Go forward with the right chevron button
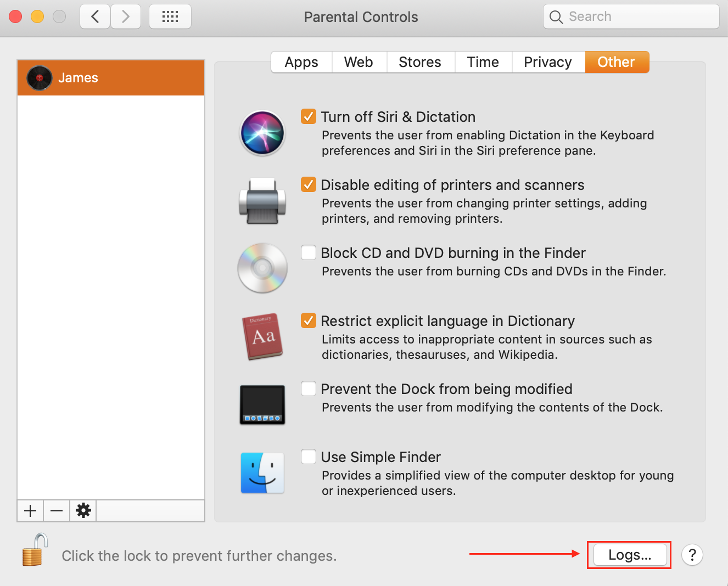 [x=126, y=16]
